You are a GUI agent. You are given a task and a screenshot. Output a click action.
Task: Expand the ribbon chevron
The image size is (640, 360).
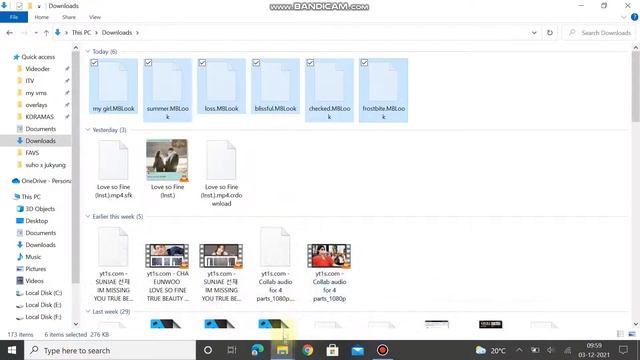pyautogui.click(x=623, y=17)
